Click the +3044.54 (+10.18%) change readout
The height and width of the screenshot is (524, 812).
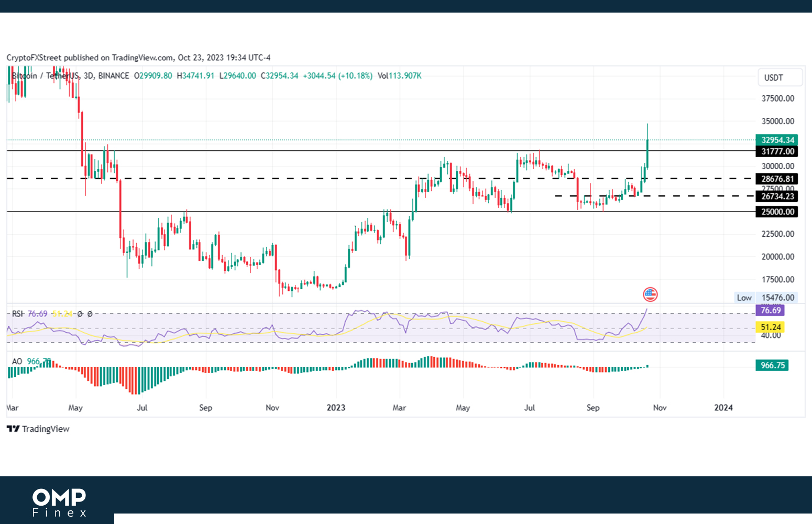[338, 76]
